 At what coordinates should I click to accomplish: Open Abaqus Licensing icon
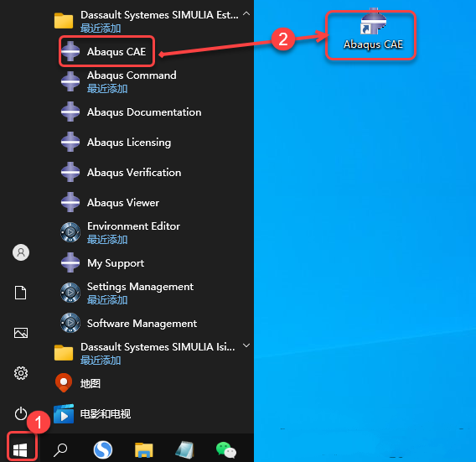tap(70, 142)
